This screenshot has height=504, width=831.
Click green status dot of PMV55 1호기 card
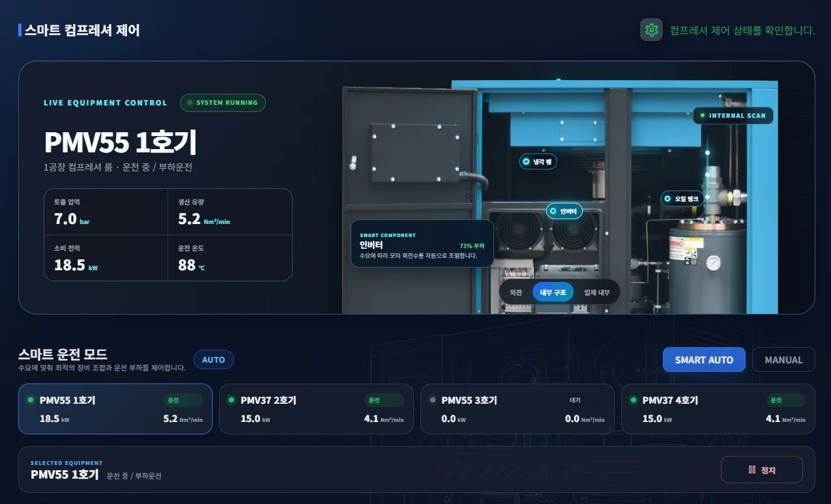31,400
